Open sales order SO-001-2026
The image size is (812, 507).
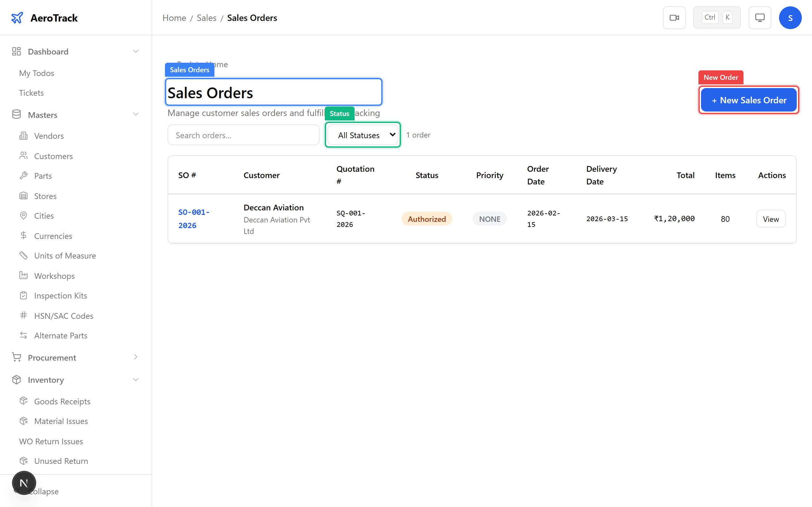(194, 219)
